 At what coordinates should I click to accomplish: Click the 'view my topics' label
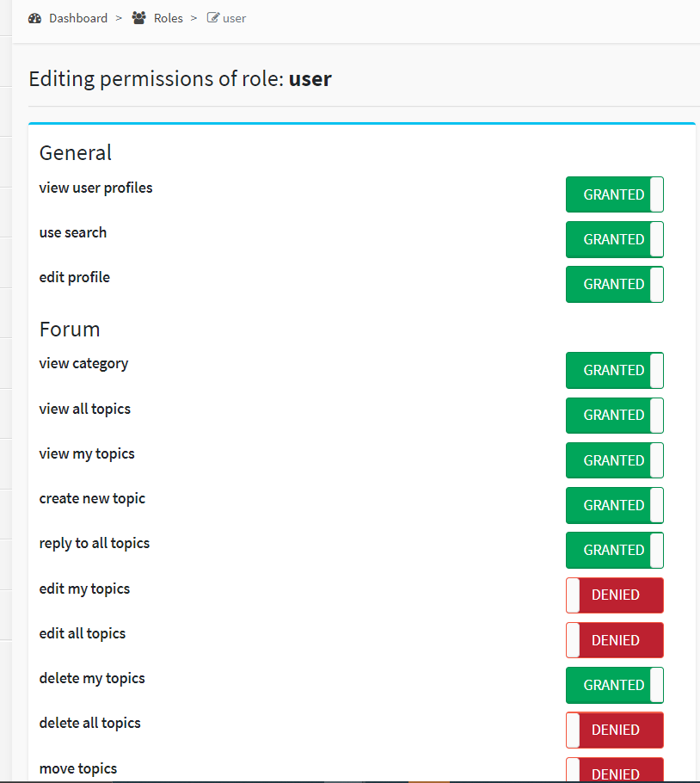[x=87, y=454]
